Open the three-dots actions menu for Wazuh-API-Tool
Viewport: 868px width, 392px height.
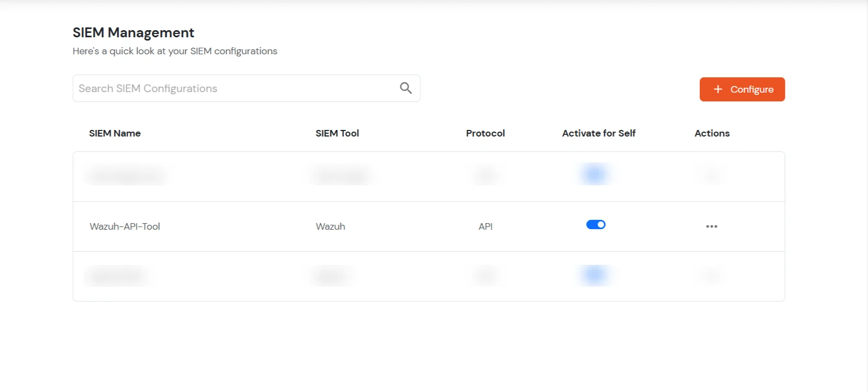711,226
